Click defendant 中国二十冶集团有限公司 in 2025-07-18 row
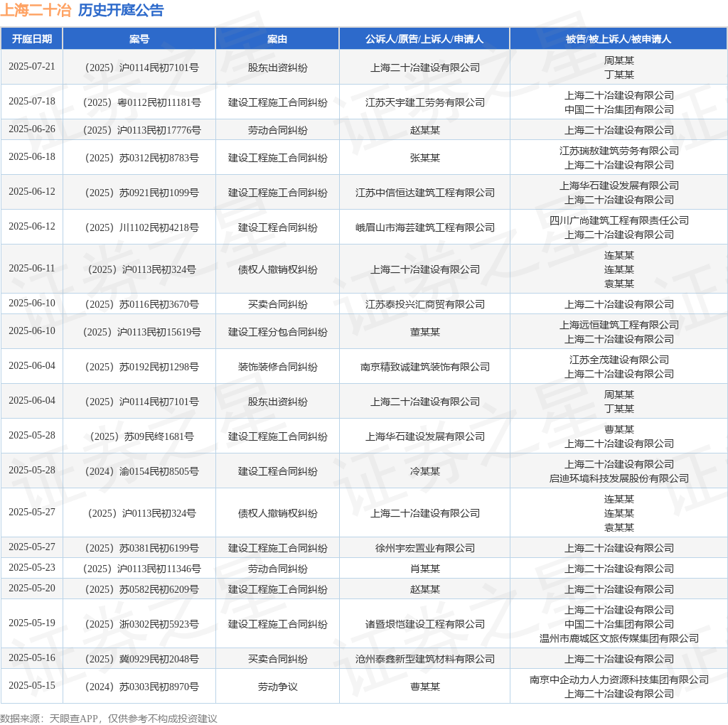Screen dimensions: 728x725 tap(619, 109)
